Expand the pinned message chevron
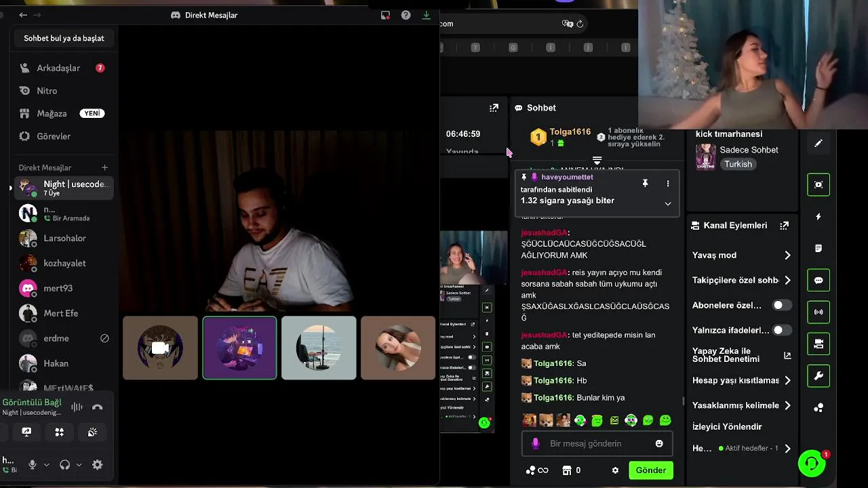868x488 pixels. [x=667, y=203]
